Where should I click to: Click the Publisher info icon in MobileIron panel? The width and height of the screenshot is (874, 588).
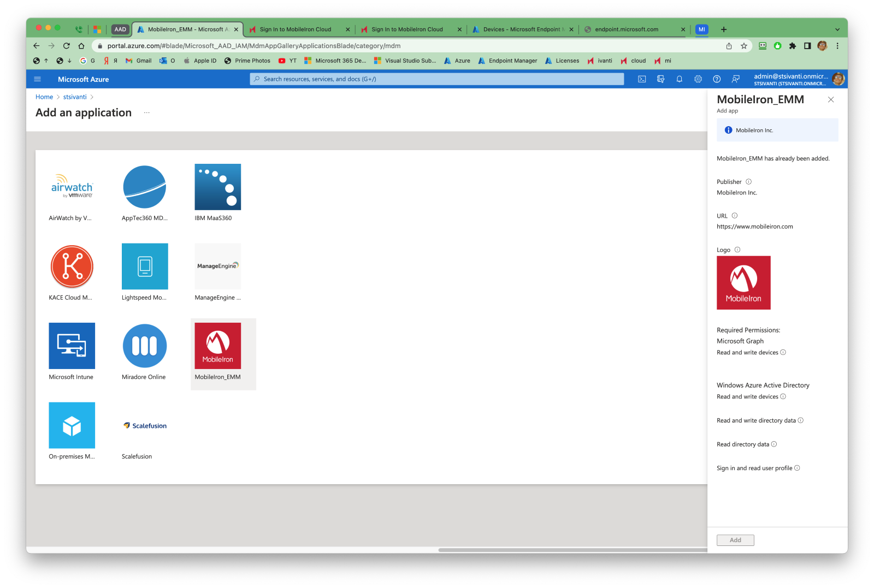coord(748,181)
